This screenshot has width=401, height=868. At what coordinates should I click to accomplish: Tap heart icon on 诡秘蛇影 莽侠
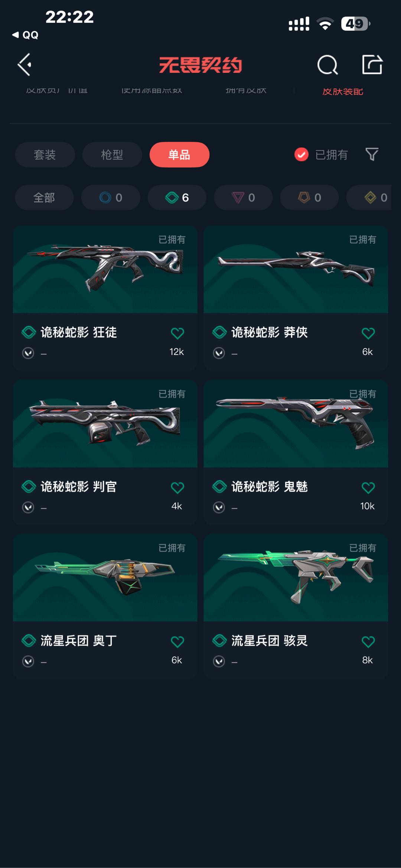[368, 333]
